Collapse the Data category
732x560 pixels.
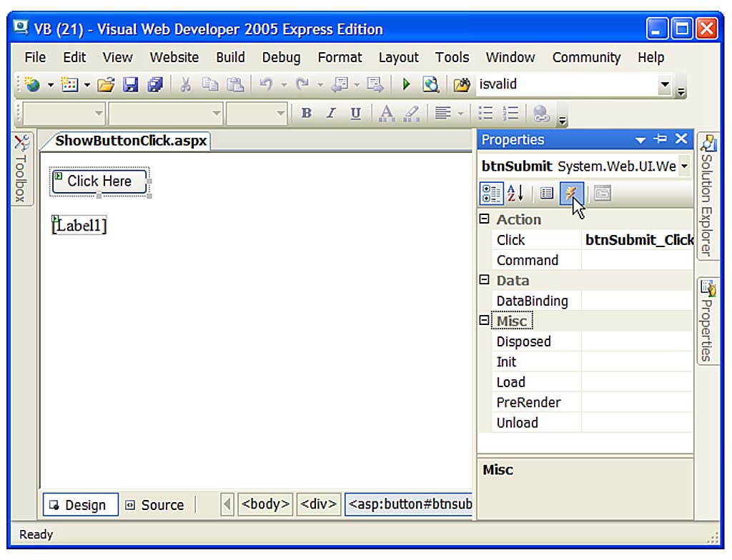[x=484, y=279]
